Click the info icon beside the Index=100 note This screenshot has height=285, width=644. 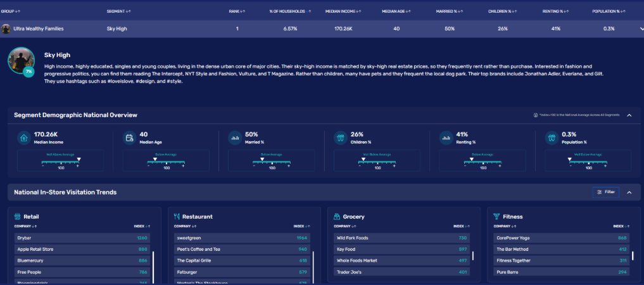[536, 115]
